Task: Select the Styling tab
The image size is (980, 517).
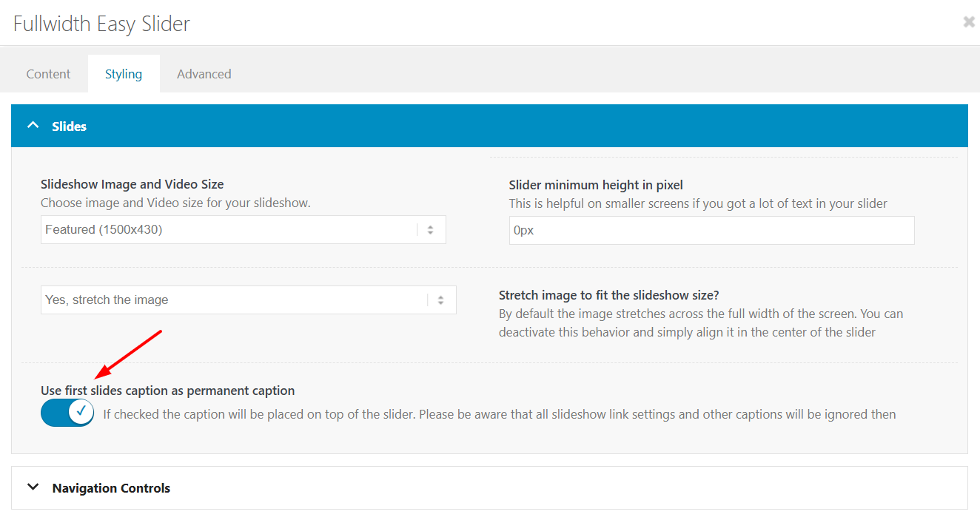Action: coord(124,74)
